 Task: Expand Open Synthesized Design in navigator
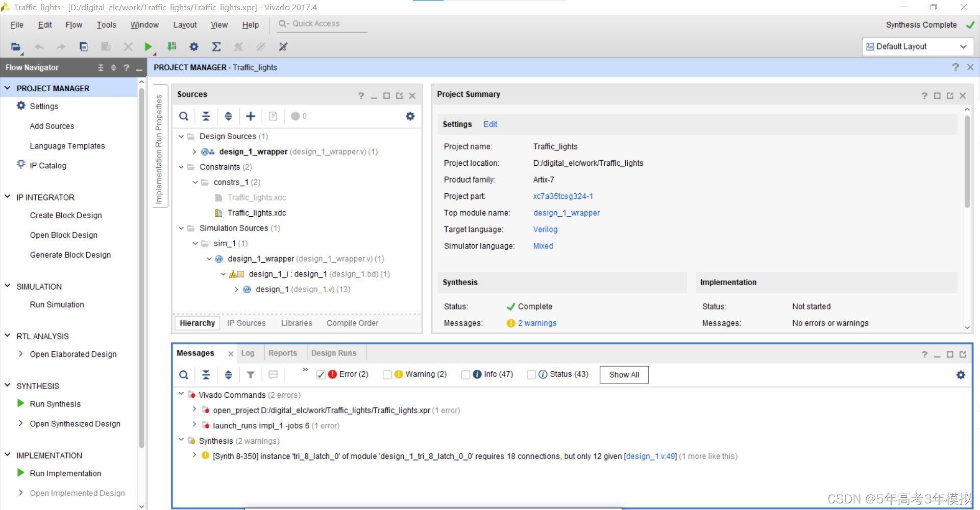tap(21, 423)
